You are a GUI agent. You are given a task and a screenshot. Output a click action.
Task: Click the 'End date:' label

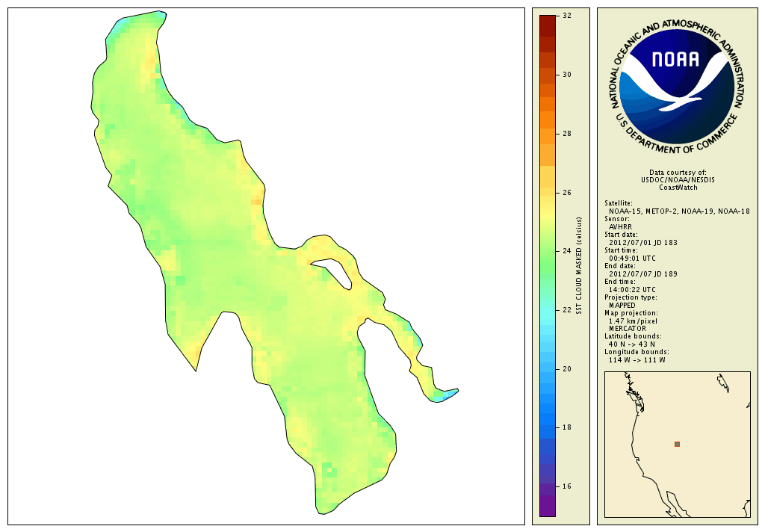tap(619, 266)
